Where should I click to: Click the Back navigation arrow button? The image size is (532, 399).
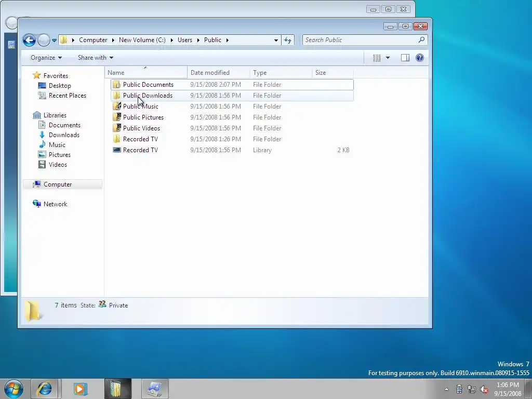click(x=29, y=41)
